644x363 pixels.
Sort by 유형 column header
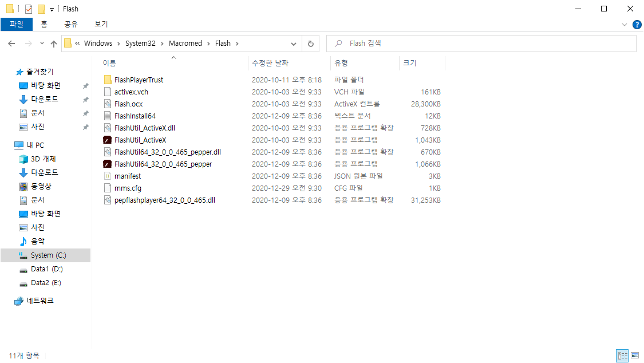[341, 63]
